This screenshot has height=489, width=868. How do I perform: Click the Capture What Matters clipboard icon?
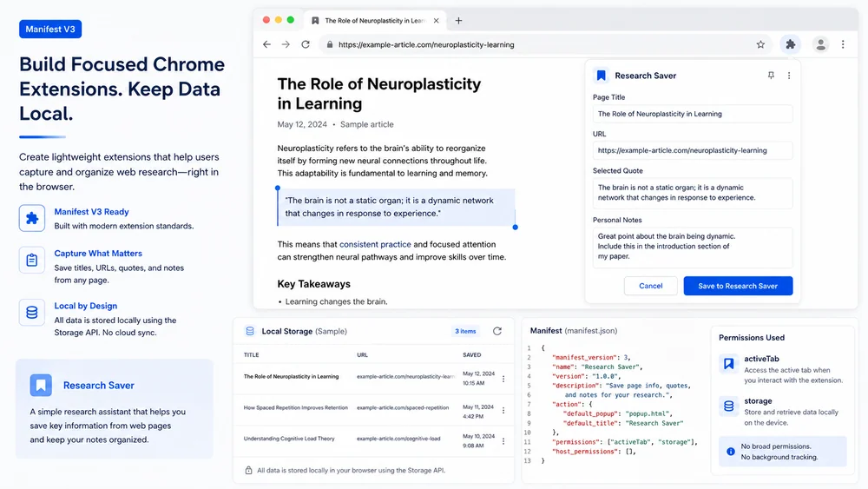tap(32, 260)
